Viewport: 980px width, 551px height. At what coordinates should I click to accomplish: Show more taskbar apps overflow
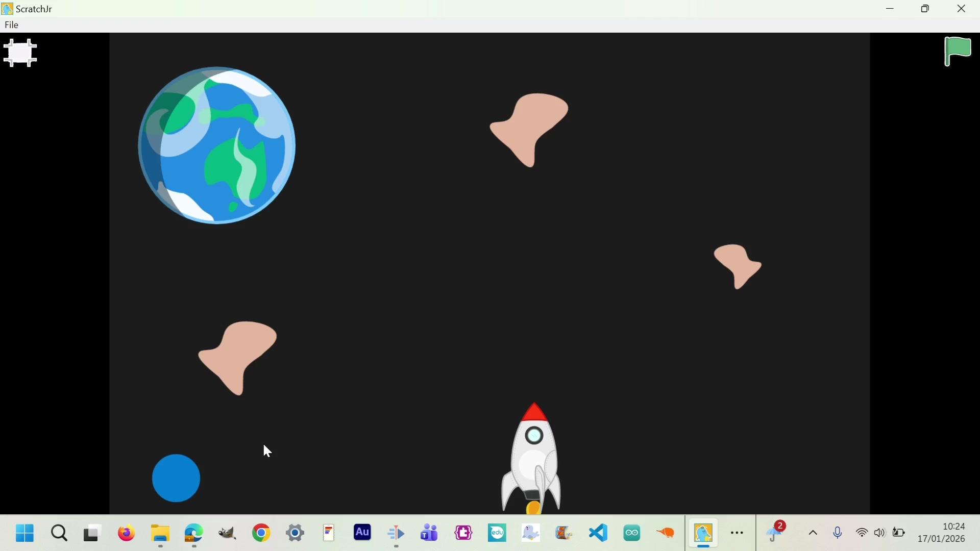[738, 534]
